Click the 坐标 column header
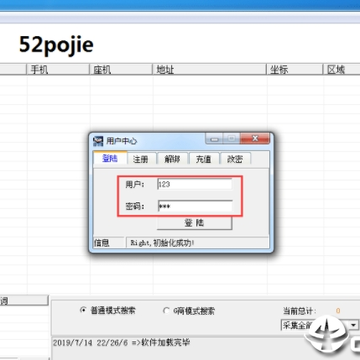Screen dimensions: 360x360 (294, 70)
